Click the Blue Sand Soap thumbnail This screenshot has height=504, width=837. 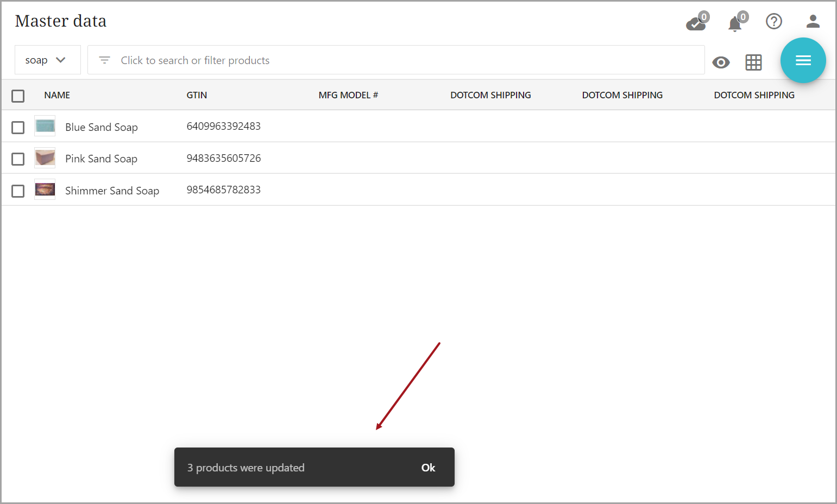point(45,127)
